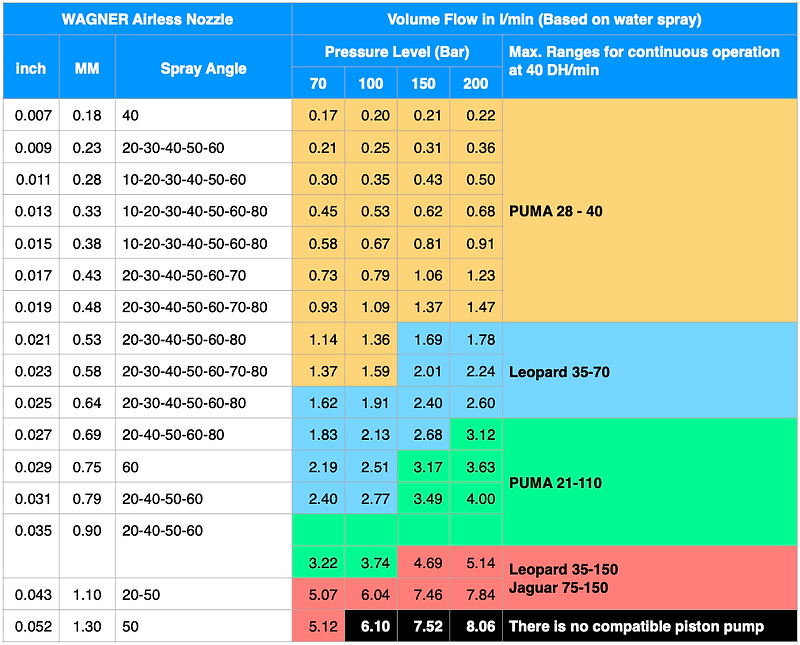
Task: Select spray angle '40' for nozzle 0.007
Action: click(130, 115)
